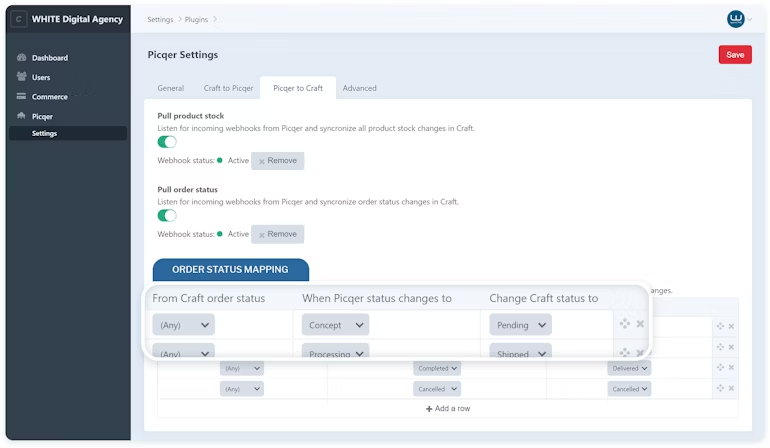Image resolution: width=770 pixels, height=448 pixels.
Task: Delete the Cancelled status mapping row
Action: [x=731, y=389]
